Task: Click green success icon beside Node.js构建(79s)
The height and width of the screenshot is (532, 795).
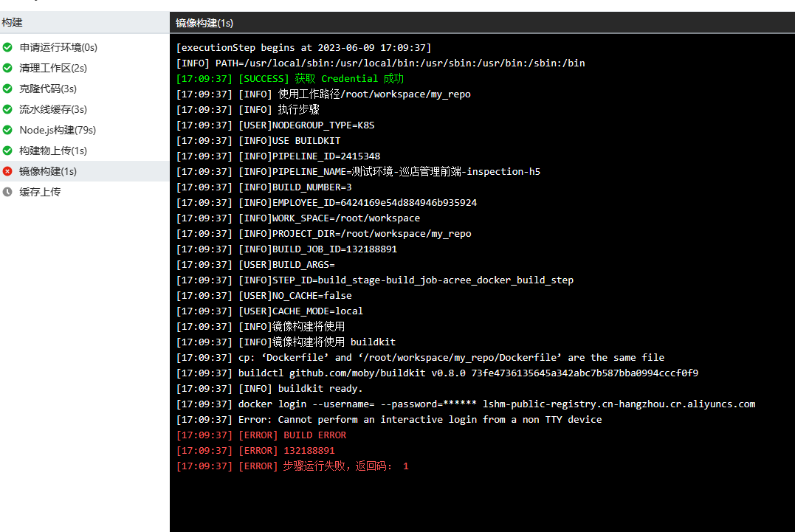Action: point(7,130)
